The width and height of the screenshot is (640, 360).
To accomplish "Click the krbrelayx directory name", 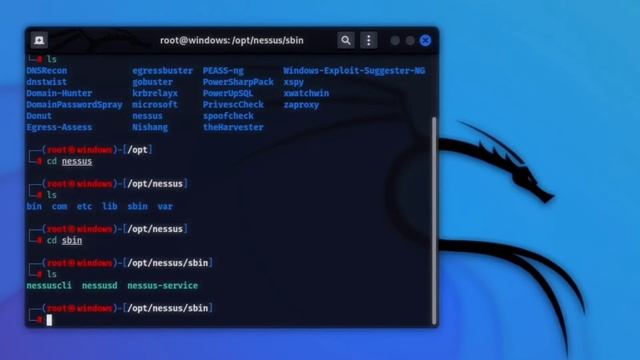I will [155, 93].
